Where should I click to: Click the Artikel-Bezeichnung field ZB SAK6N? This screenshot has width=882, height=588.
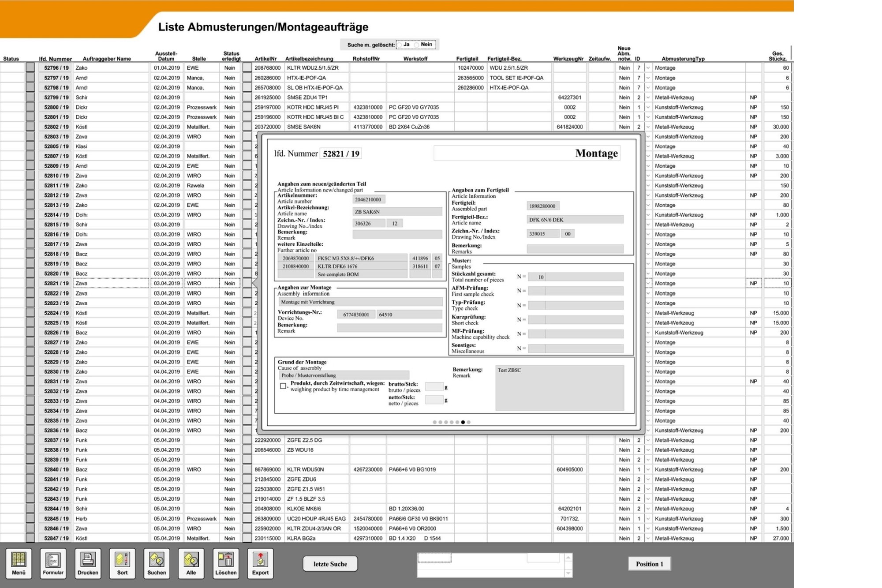[397, 212]
